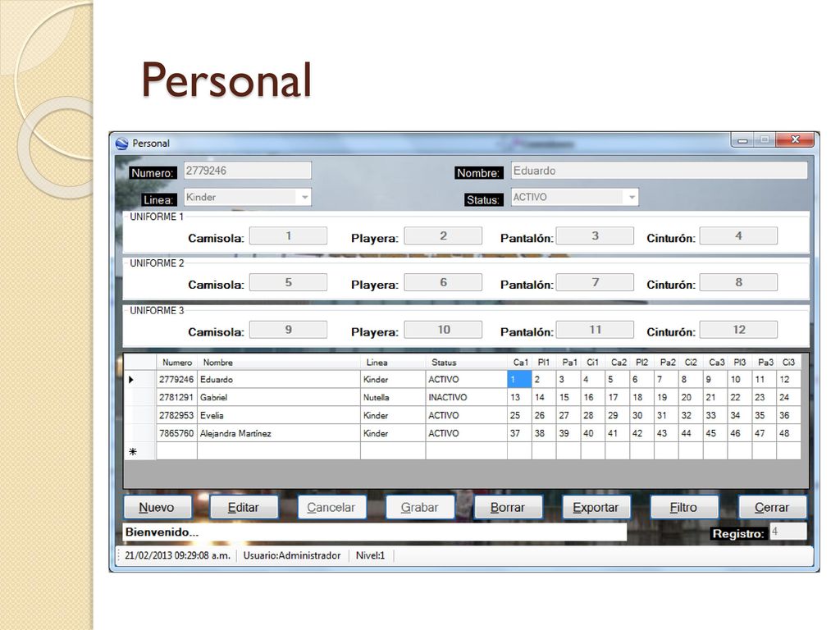The image size is (840, 630).
Task: Select the highlighted Ca1 cell for Eduardo
Action: tap(519, 379)
